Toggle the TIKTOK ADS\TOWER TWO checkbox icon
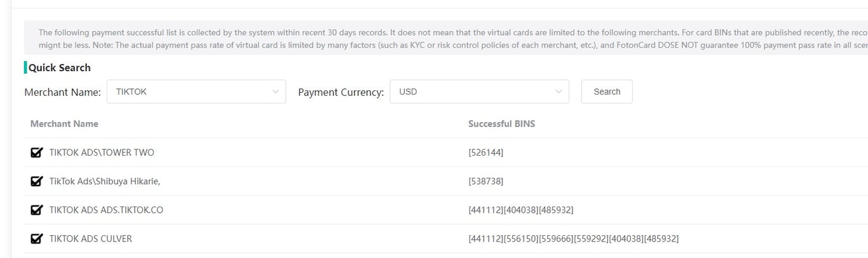The width and height of the screenshot is (868, 258). (x=37, y=153)
